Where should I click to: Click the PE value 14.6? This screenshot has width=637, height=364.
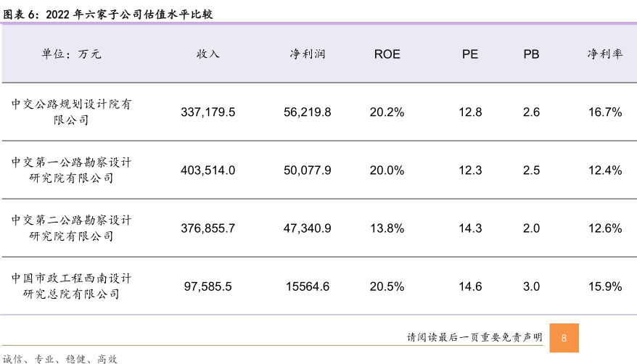[x=470, y=286]
